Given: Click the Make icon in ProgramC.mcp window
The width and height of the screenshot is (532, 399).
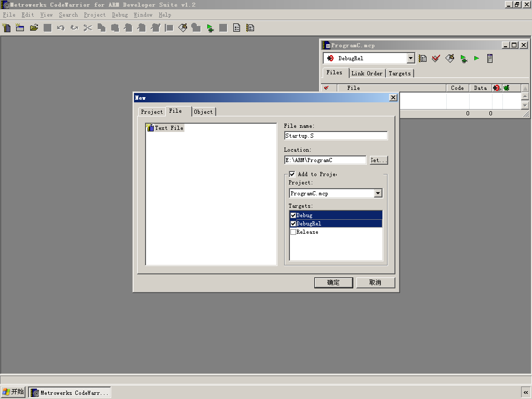Looking at the screenshot, I should pyautogui.click(x=450, y=58).
